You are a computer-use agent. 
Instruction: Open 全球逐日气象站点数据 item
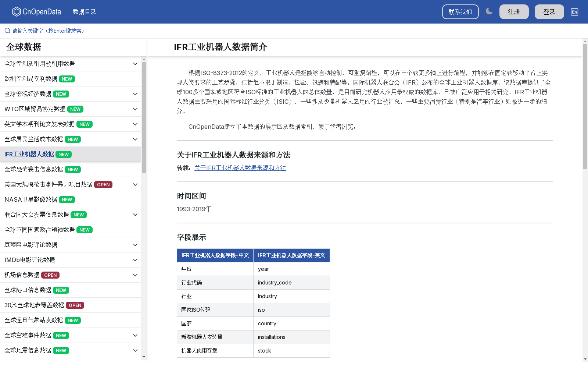pyautogui.click(x=71, y=320)
